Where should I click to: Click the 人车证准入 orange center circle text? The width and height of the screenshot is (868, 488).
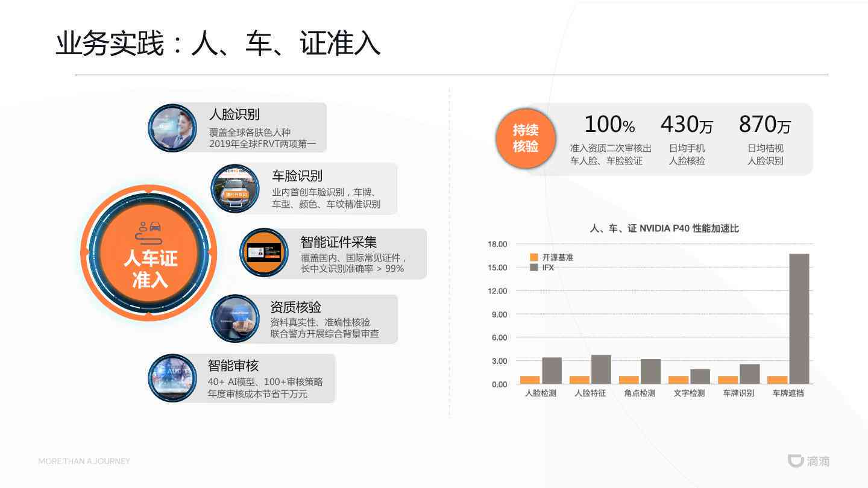pos(150,269)
